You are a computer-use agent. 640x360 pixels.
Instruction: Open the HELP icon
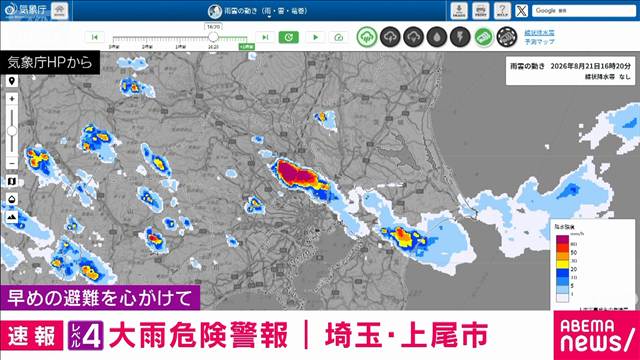(x=502, y=11)
